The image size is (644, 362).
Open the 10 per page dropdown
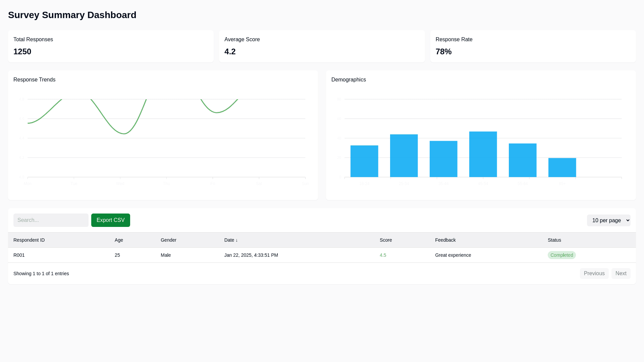608,220
